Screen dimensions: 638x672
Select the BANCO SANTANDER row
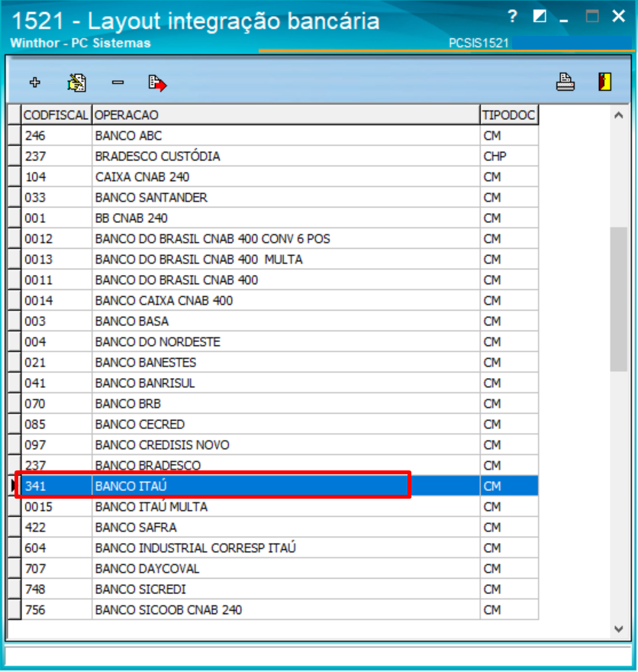coord(272,197)
